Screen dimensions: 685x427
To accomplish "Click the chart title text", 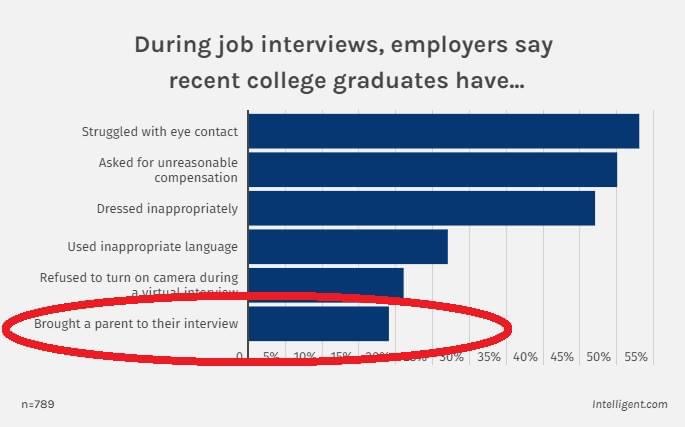I will (343, 62).
